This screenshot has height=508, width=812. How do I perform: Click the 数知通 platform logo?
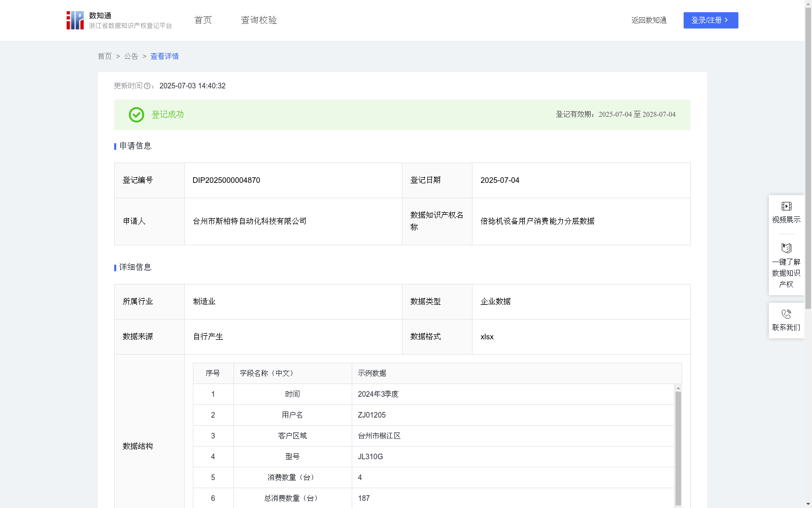tap(119, 20)
